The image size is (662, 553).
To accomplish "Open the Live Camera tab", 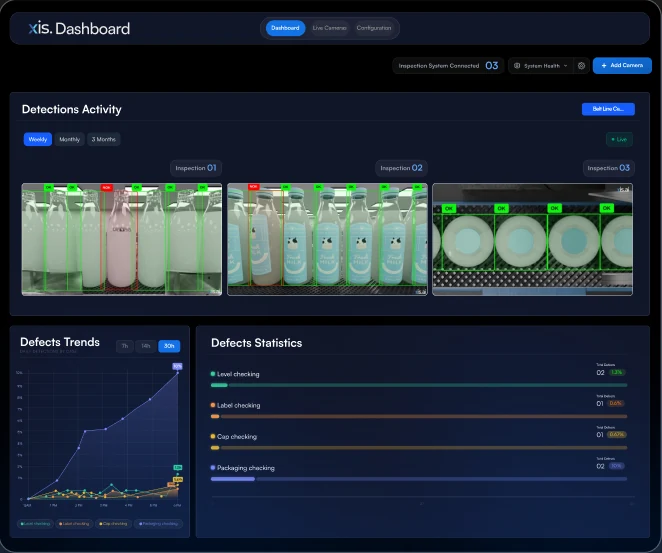I will 329,28.
